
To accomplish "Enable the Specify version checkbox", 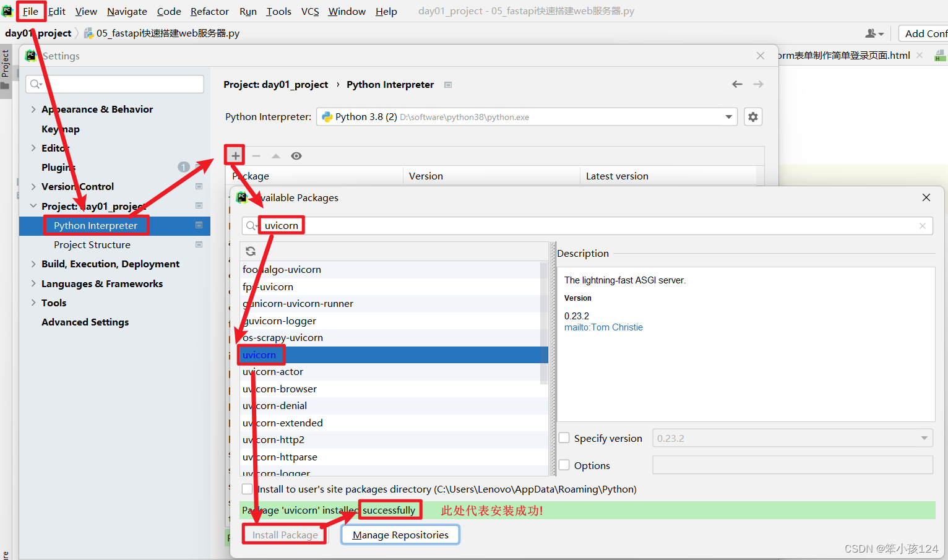I will click(x=564, y=437).
